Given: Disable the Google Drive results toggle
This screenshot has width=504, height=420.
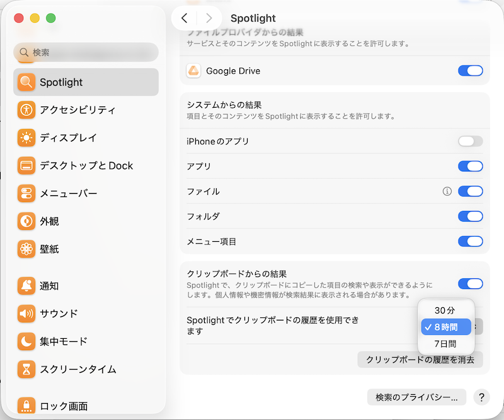Looking at the screenshot, I should [470, 71].
